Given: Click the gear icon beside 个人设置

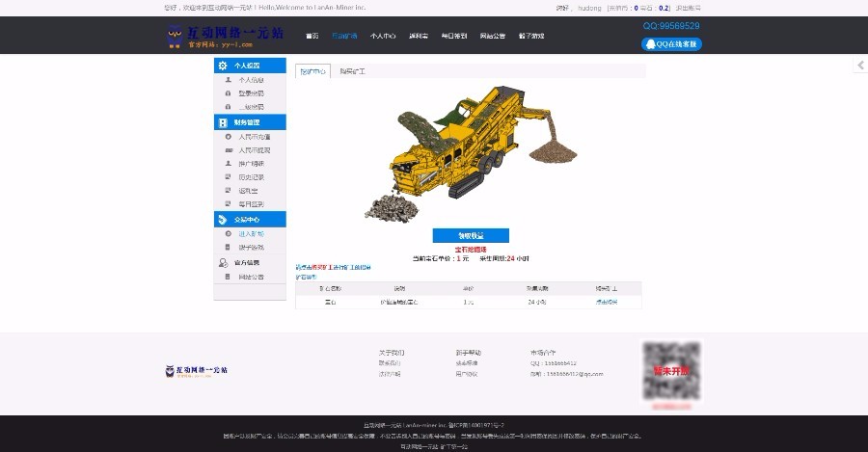Looking at the screenshot, I should [223, 66].
